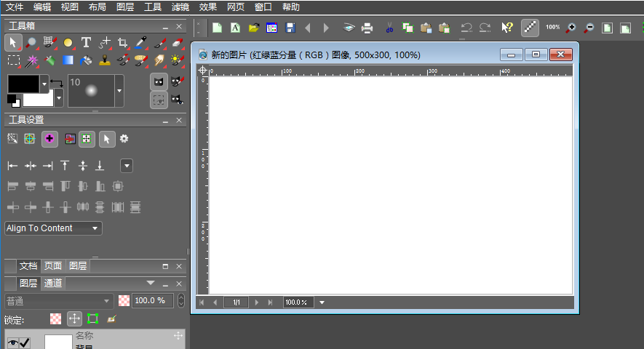Toggle lock transparency checkerboard icon
The width and height of the screenshot is (644, 349).
pos(55,318)
